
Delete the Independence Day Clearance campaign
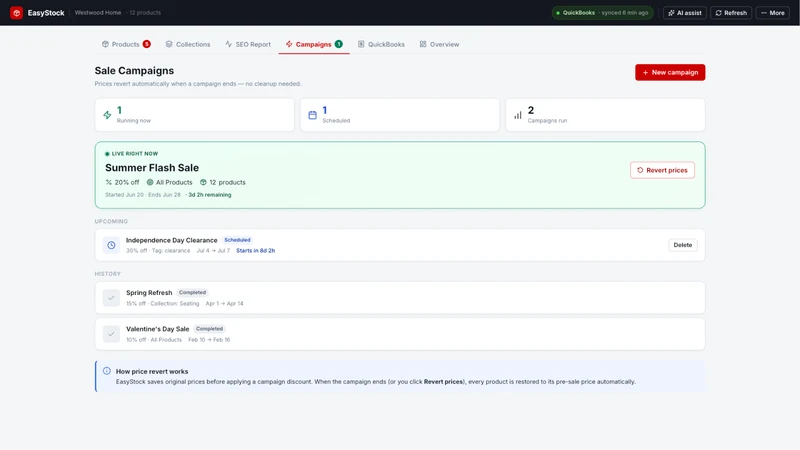pyautogui.click(x=682, y=245)
